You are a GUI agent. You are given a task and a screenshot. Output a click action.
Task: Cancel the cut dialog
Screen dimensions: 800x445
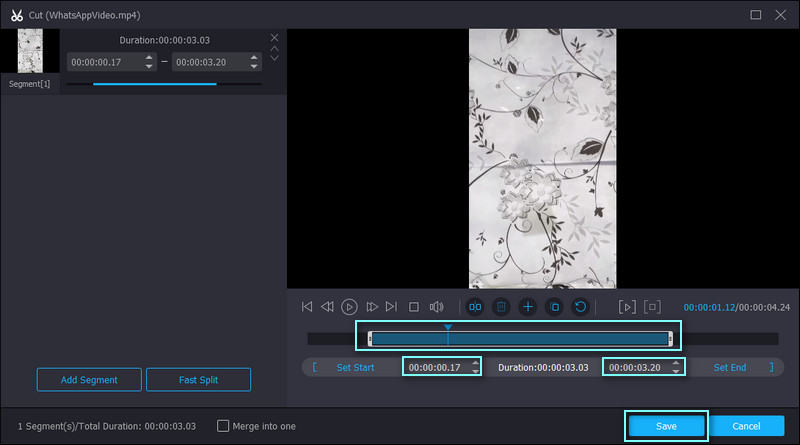coord(746,426)
